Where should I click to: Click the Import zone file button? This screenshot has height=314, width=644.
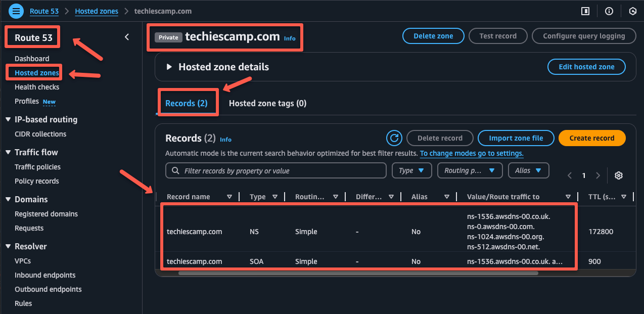point(516,138)
